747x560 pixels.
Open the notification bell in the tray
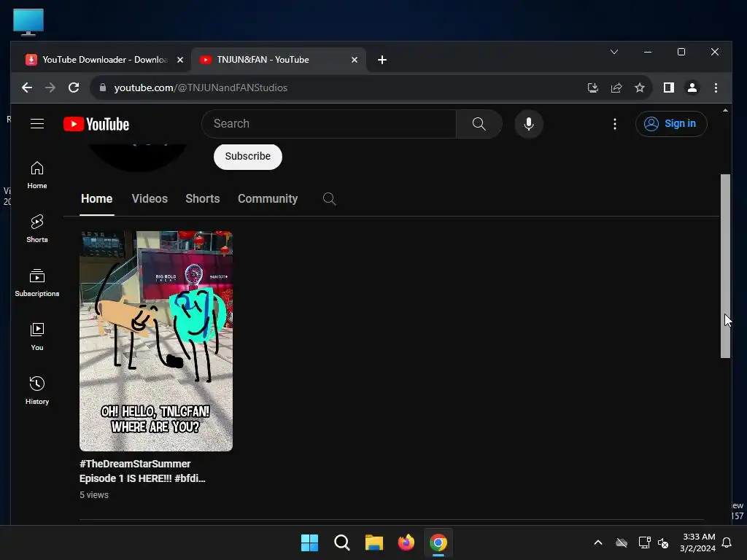pyautogui.click(x=727, y=542)
